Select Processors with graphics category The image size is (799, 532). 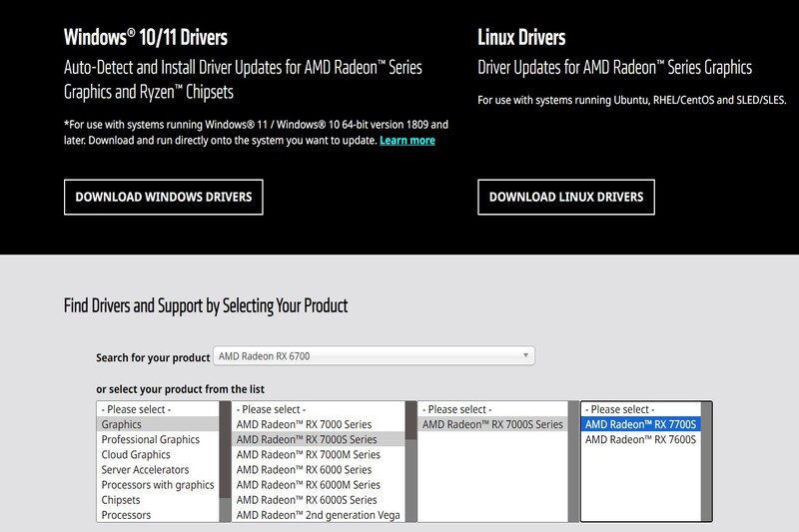coord(158,485)
